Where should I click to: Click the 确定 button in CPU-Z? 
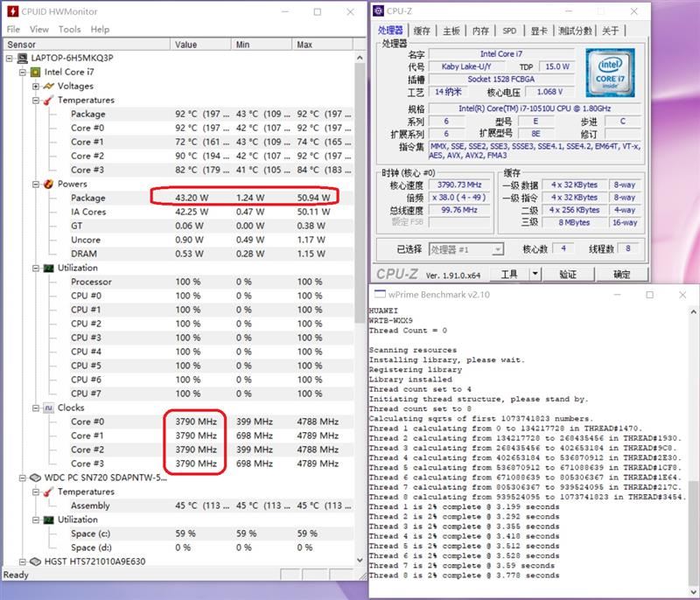coord(621,274)
